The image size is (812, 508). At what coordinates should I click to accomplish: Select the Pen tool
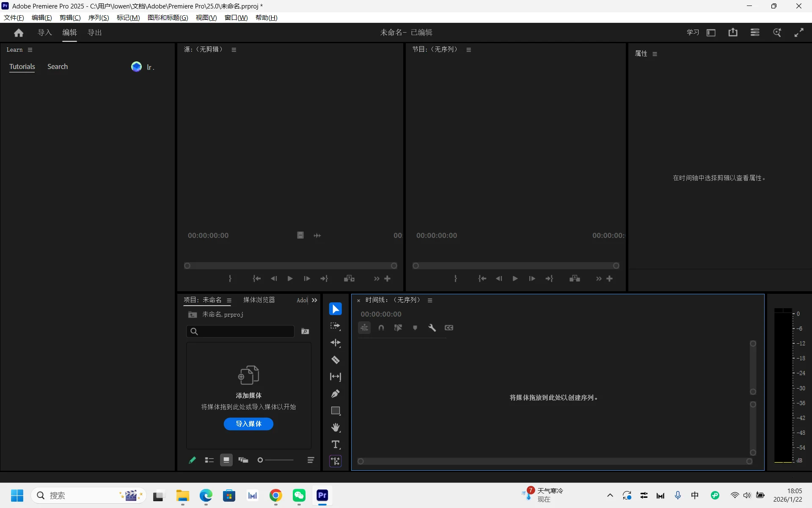point(335,394)
